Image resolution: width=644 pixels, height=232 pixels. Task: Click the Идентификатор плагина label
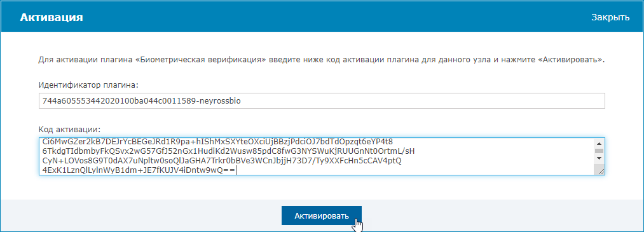pos(89,85)
